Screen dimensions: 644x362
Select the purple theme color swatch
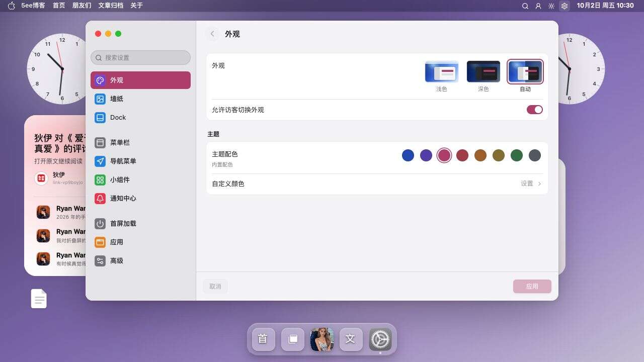point(426,155)
